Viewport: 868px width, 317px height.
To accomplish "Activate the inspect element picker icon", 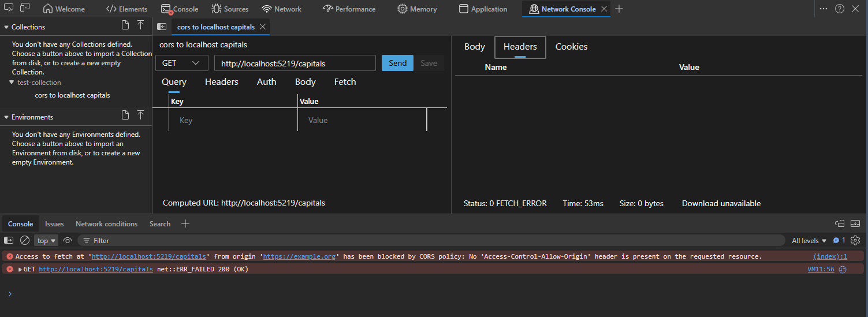I will click(9, 8).
